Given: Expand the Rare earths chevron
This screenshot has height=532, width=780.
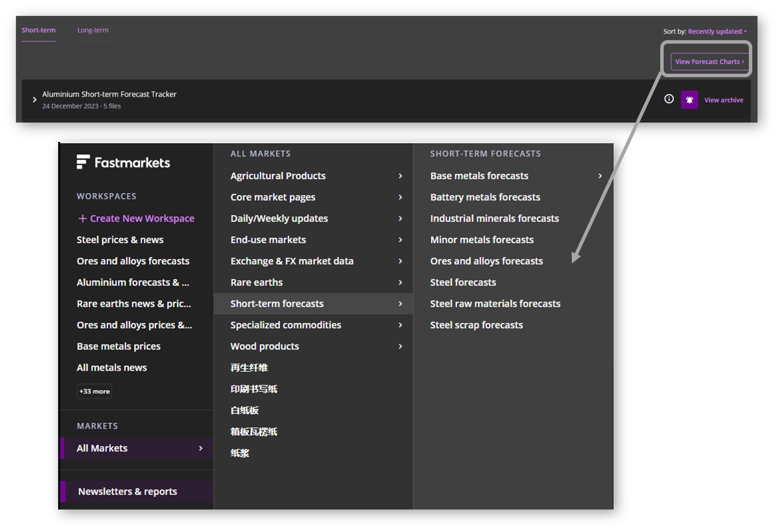Looking at the screenshot, I should pyautogui.click(x=401, y=282).
